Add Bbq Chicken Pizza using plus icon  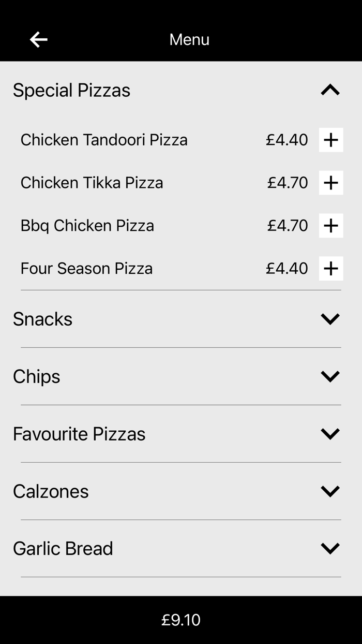[x=330, y=225]
